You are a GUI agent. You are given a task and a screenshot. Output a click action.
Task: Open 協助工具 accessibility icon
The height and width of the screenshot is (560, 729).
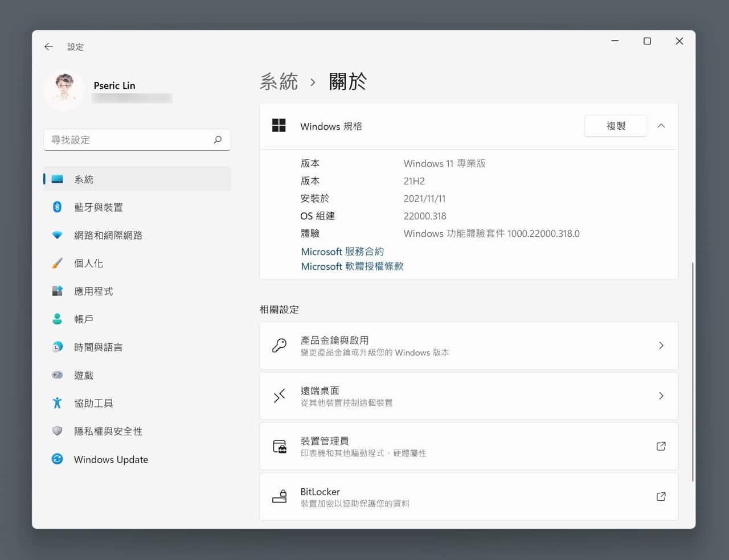pyautogui.click(x=57, y=403)
